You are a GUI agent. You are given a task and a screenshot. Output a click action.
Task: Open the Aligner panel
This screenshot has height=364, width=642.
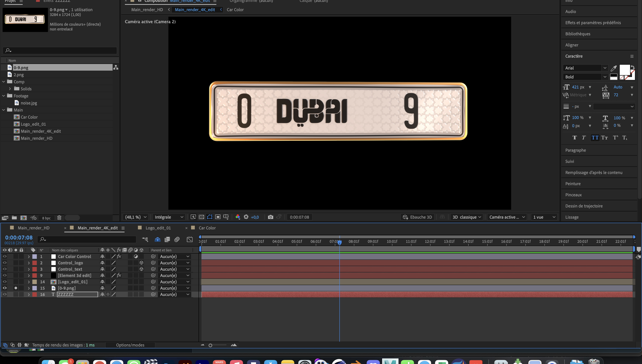pyautogui.click(x=572, y=45)
